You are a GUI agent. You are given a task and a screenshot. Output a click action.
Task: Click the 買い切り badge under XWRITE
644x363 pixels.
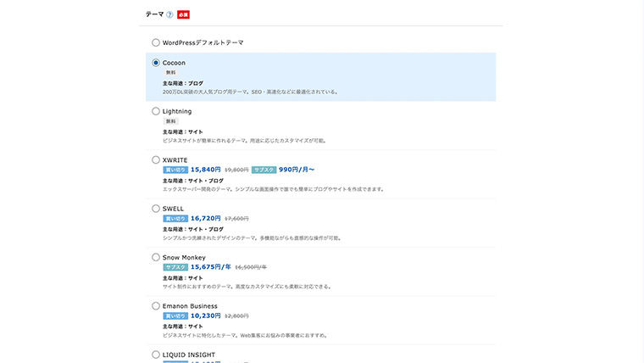175,170
